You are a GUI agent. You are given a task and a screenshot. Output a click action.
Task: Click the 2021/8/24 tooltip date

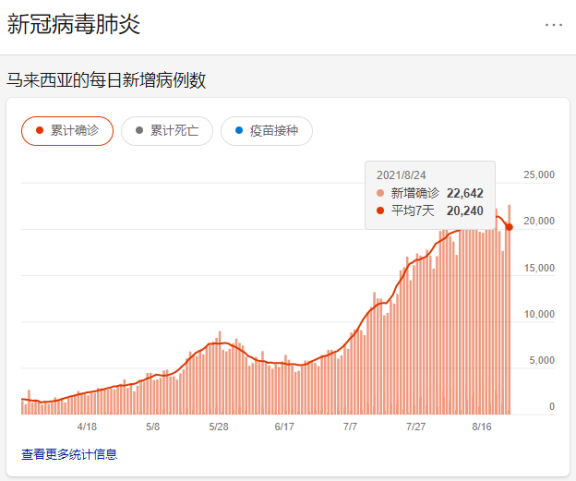401,175
